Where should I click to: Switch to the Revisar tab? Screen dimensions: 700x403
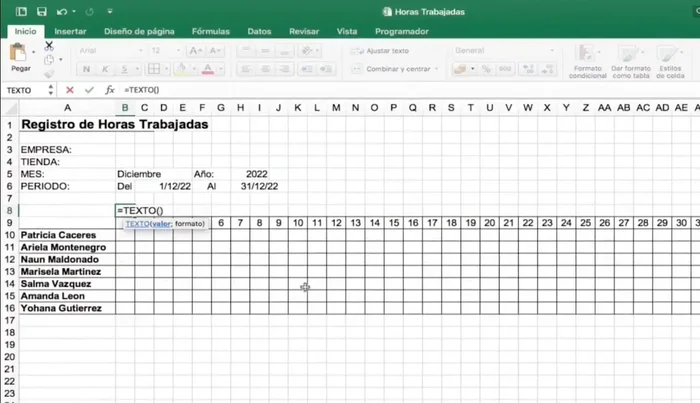tap(304, 31)
